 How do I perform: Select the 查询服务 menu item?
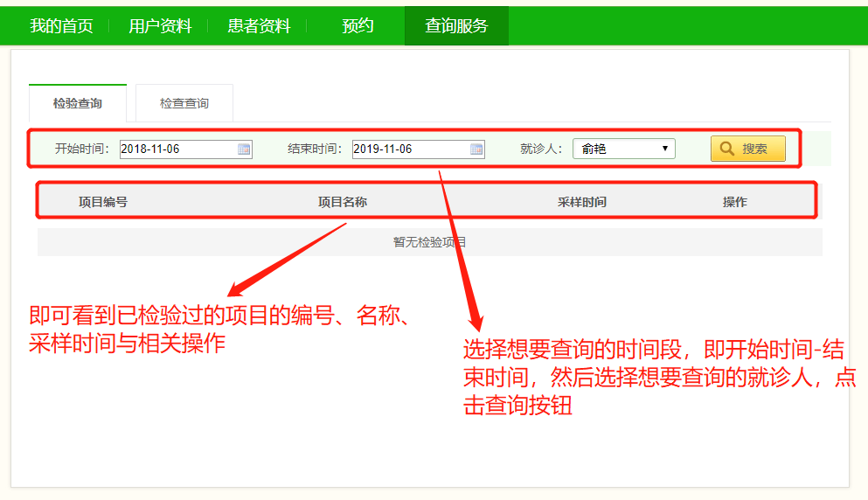click(x=456, y=25)
